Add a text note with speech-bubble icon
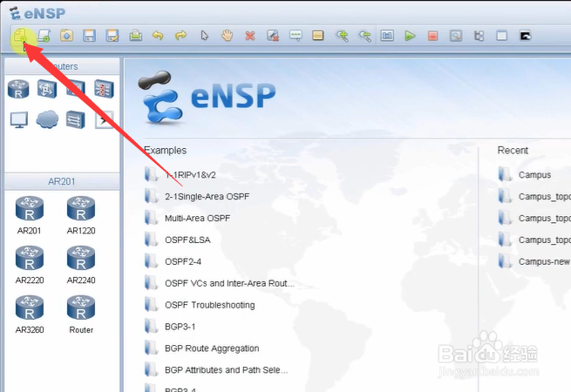 click(x=296, y=36)
